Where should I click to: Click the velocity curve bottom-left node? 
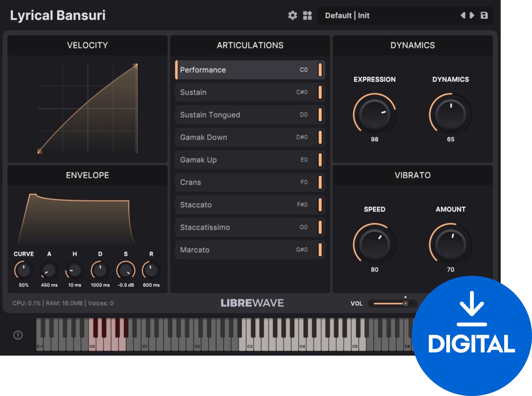click(40, 151)
